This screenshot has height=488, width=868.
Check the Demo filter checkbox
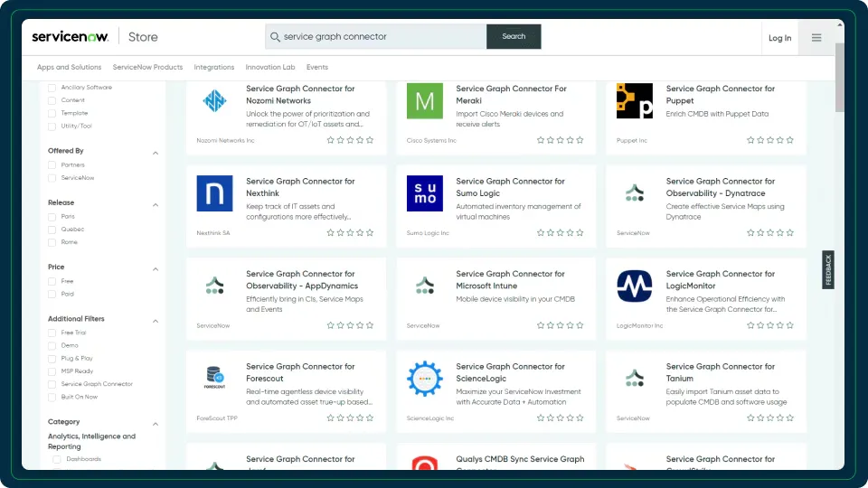[x=52, y=346]
